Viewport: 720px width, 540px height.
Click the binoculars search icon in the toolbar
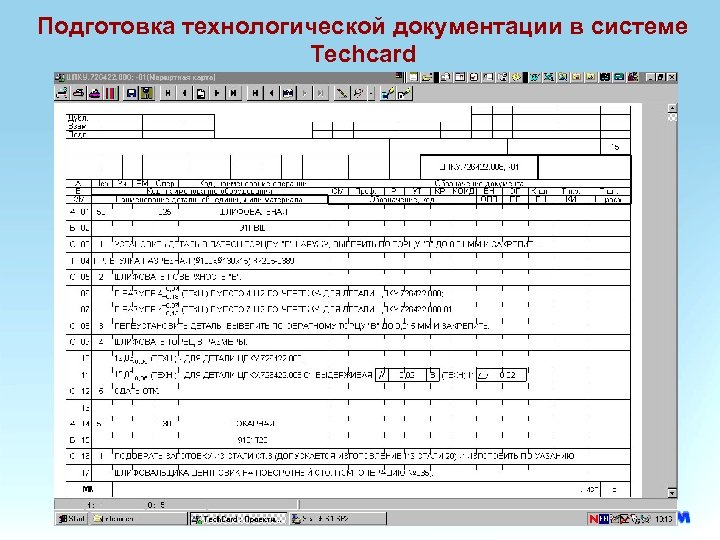288,93
